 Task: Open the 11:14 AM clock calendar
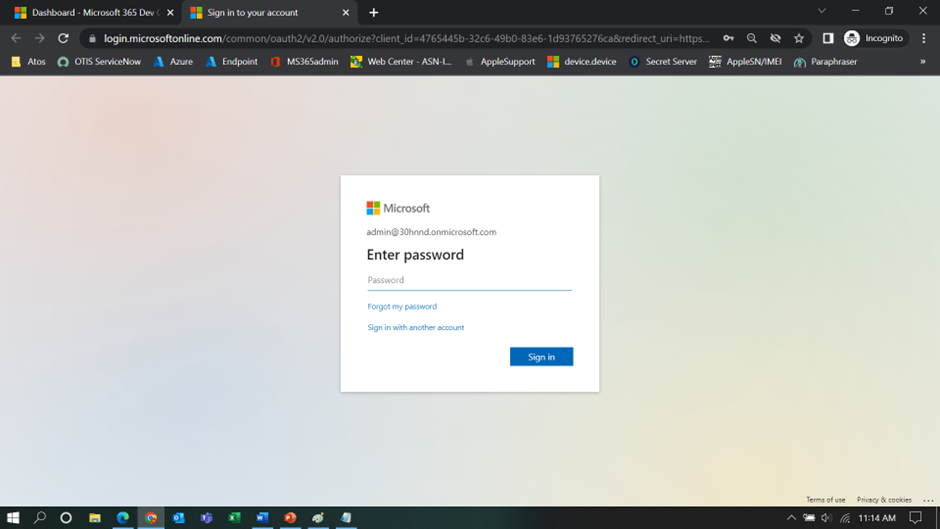[877, 518]
